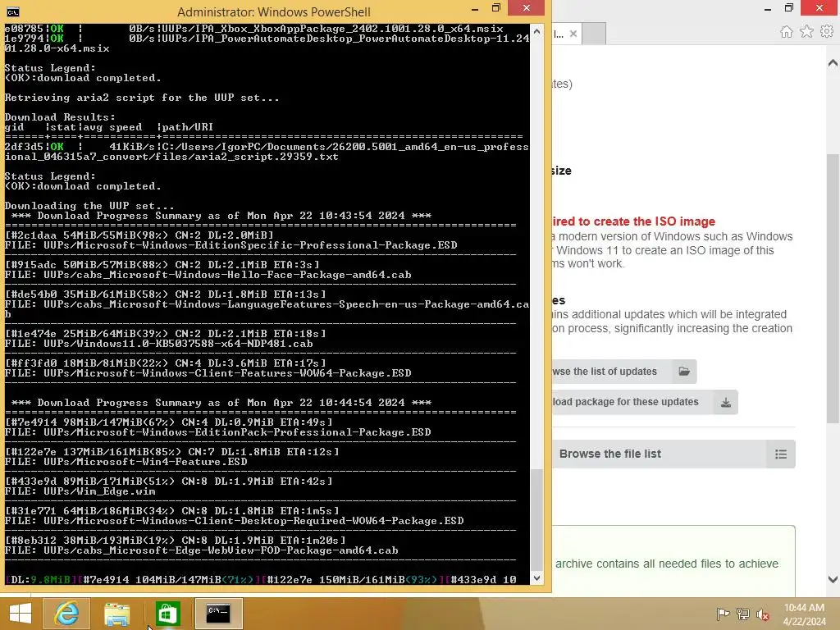Click the 10:43:54 progress summary header
The image size is (840, 630).
[x=221, y=216]
